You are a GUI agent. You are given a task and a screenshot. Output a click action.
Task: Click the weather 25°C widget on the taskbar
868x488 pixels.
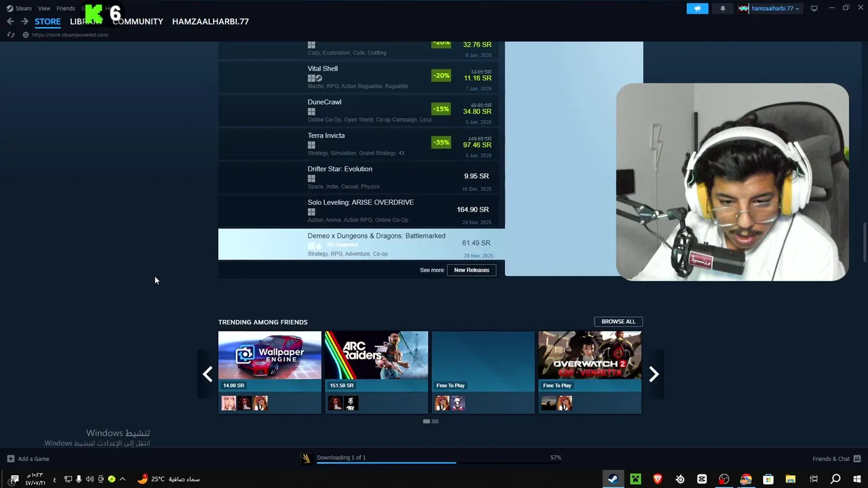pos(168,479)
